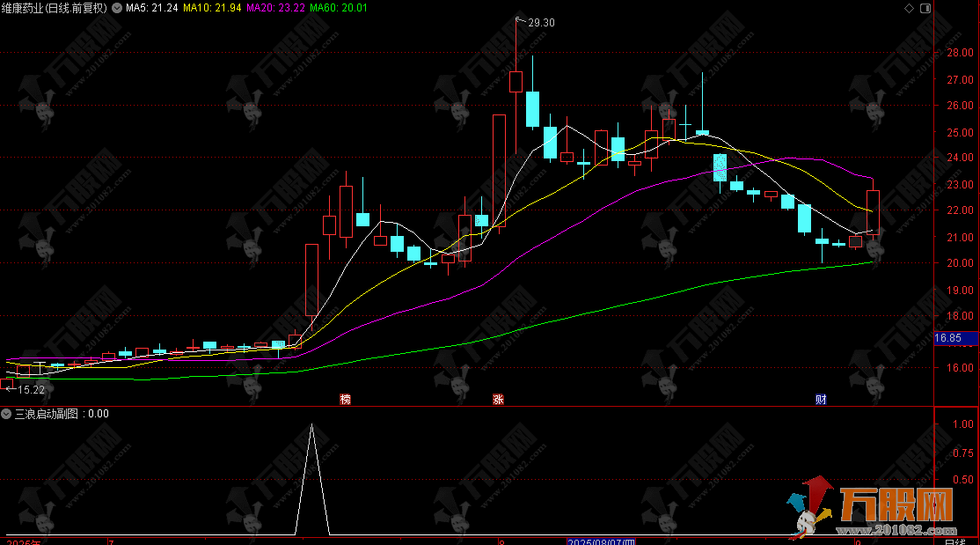980x545 pixels.
Task: Click the 榜 event marker
Action: click(345, 399)
